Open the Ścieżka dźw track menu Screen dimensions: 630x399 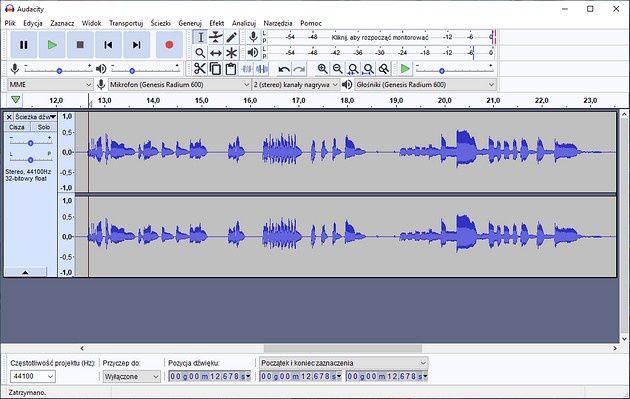click(36, 117)
